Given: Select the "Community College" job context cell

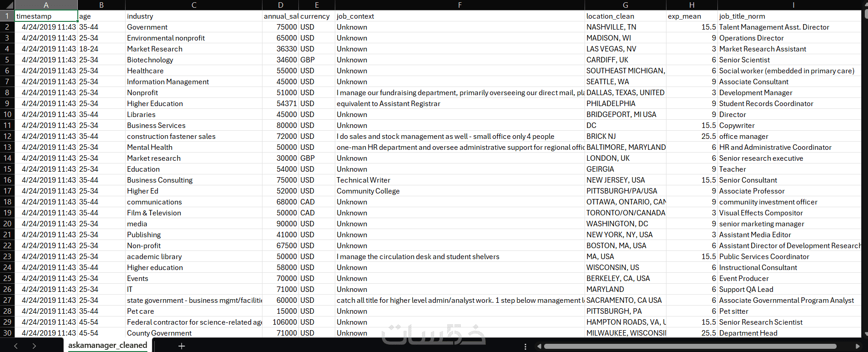Looking at the screenshot, I should (x=460, y=191).
